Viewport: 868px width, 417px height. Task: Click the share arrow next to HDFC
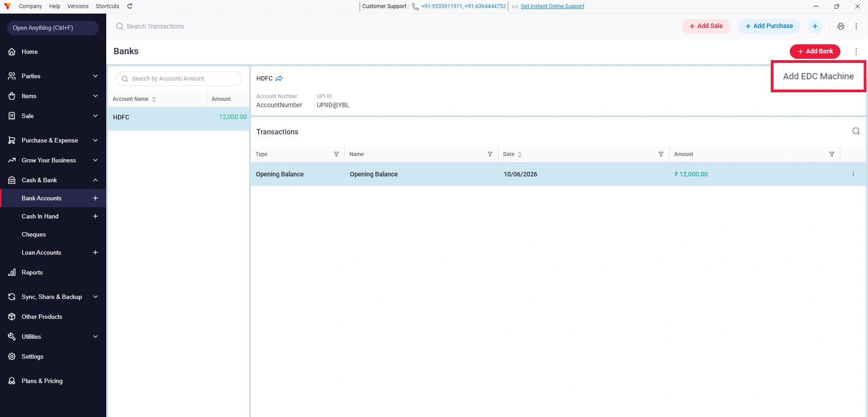pos(279,79)
